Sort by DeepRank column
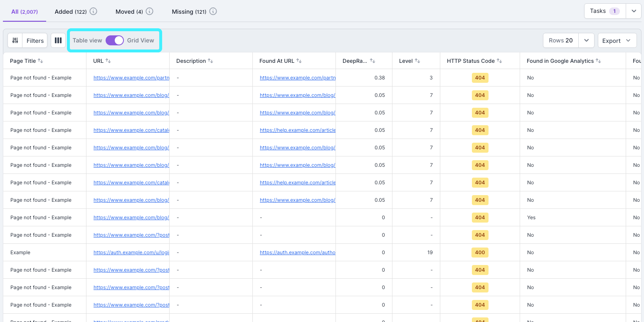The width and height of the screenshot is (644, 322). tap(373, 60)
